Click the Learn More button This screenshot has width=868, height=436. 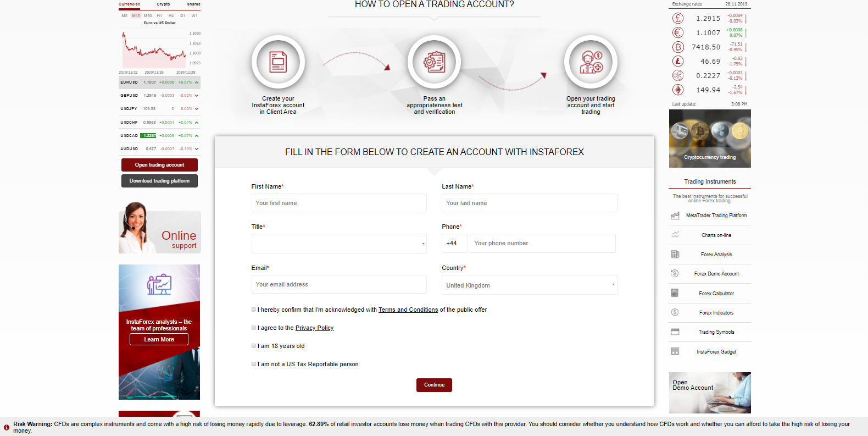pos(159,339)
